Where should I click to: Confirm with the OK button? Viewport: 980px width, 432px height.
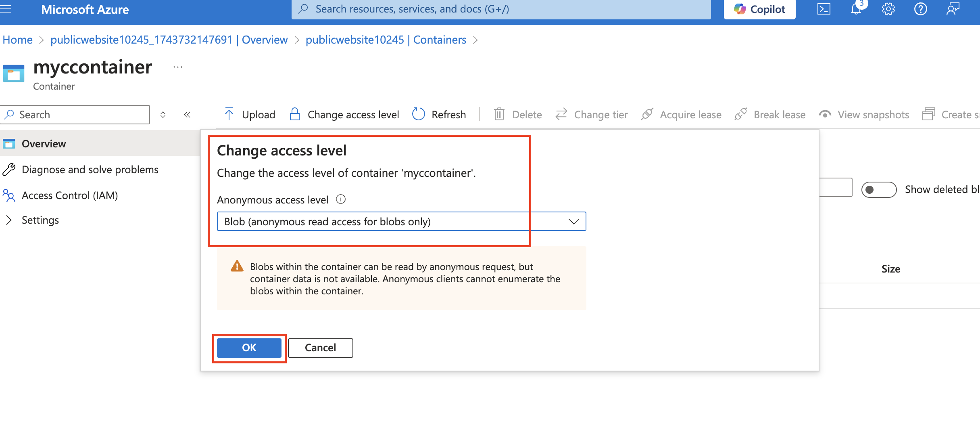(249, 348)
